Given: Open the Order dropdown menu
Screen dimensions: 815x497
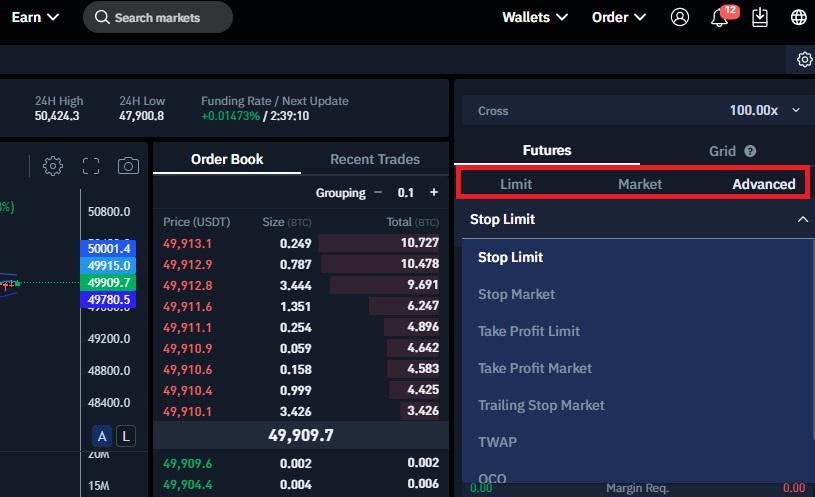Looking at the screenshot, I should click(x=619, y=17).
